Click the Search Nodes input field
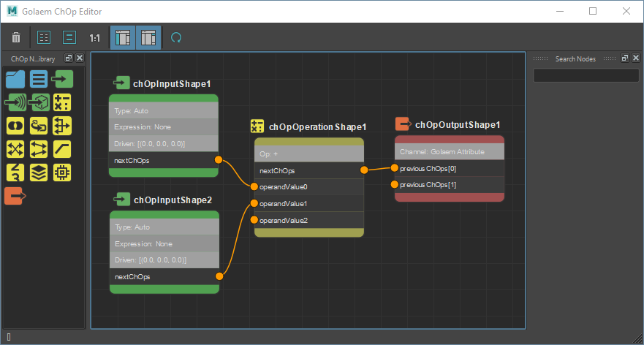 [x=586, y=75]
